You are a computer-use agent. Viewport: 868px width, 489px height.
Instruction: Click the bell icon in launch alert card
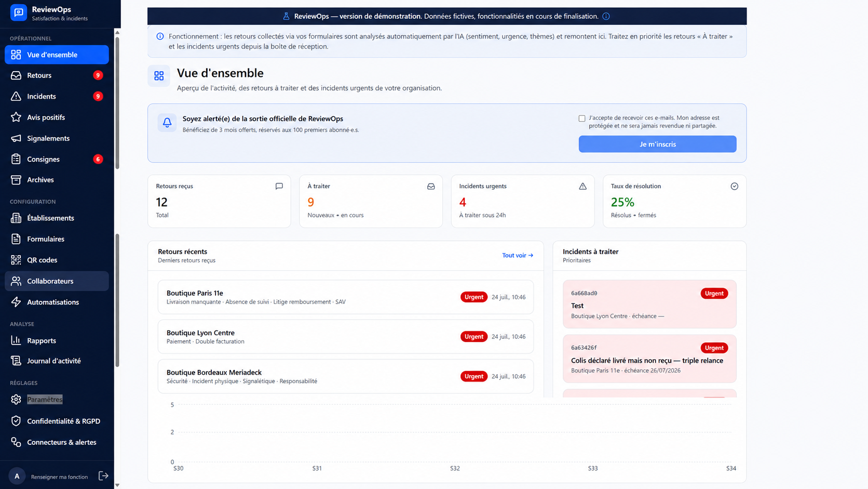(x=167, y=123)
